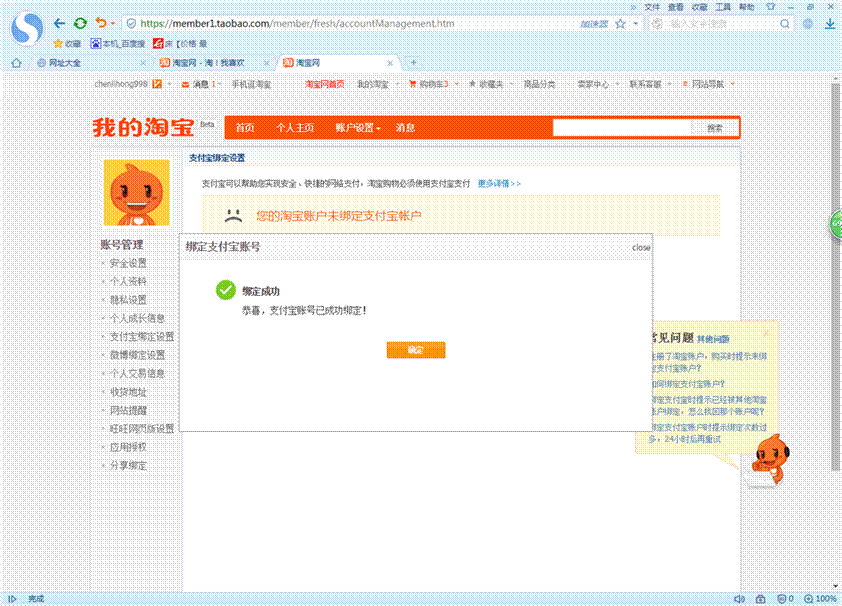Click the 收藏 favorites star in bookmarks bar
842x606 pixels.
tap(67, 43)
